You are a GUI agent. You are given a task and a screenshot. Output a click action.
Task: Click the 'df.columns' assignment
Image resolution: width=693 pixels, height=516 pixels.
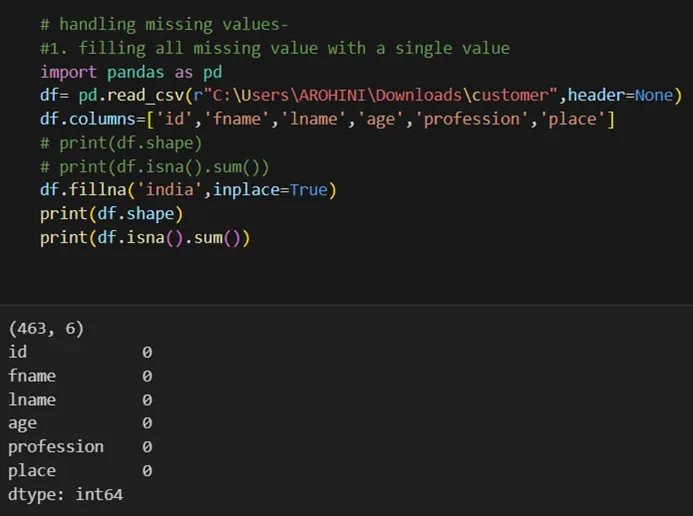(80, 120)
